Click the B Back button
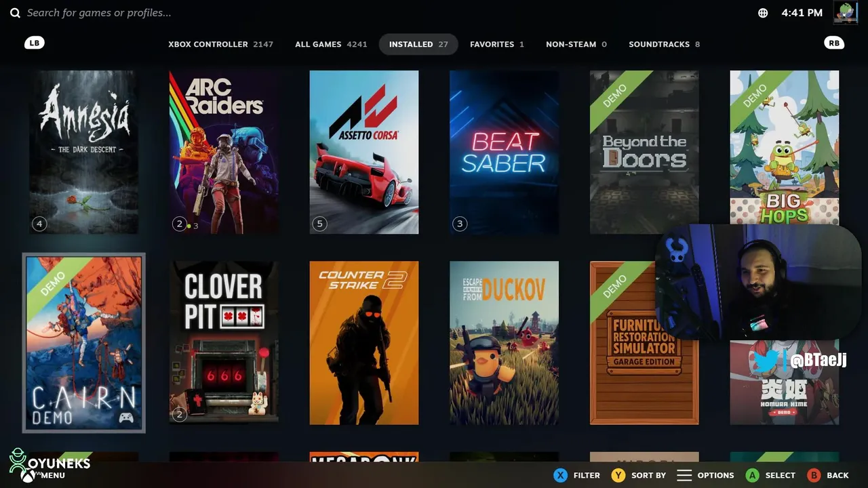This screenshot has height=488, width=868. (x=828, y=475)
